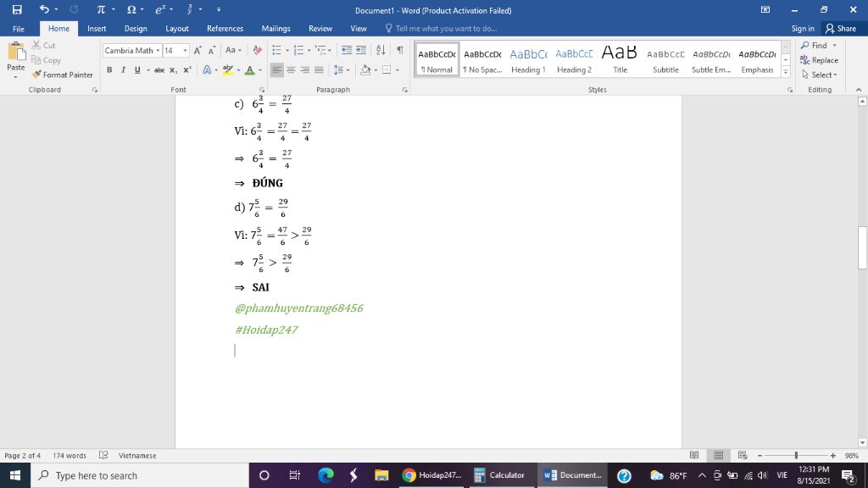Screen dimensions: 868x488
Task: Open Windows Start menu
Action: click(15, 475)
